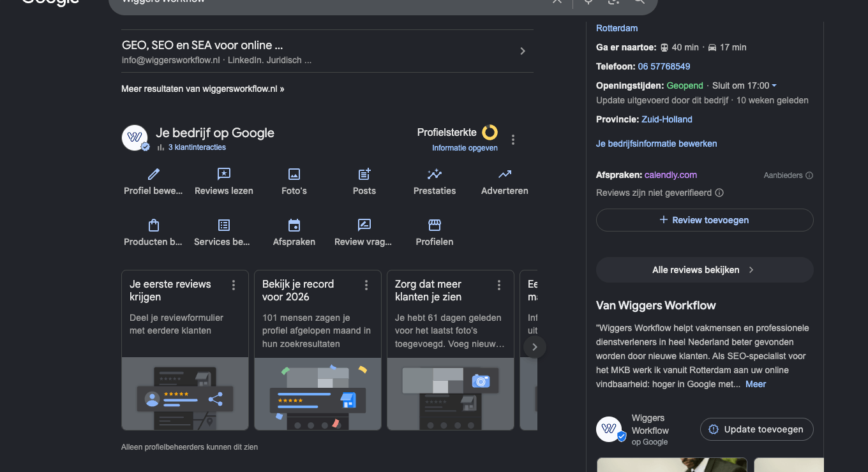This screenshot has width=868, height=472.
Task: Click the 'Alleen profielbeheerders kunnen dit zien' note
Action: 190,447
